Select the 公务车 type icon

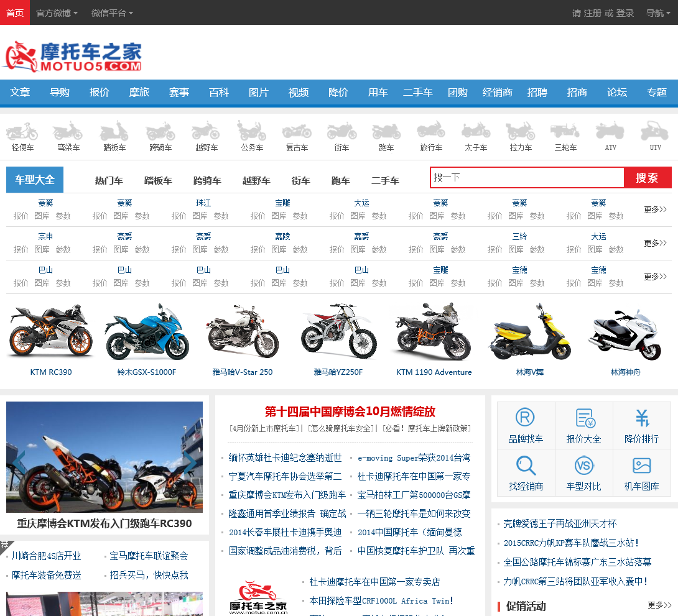click(x=252, y=131)
